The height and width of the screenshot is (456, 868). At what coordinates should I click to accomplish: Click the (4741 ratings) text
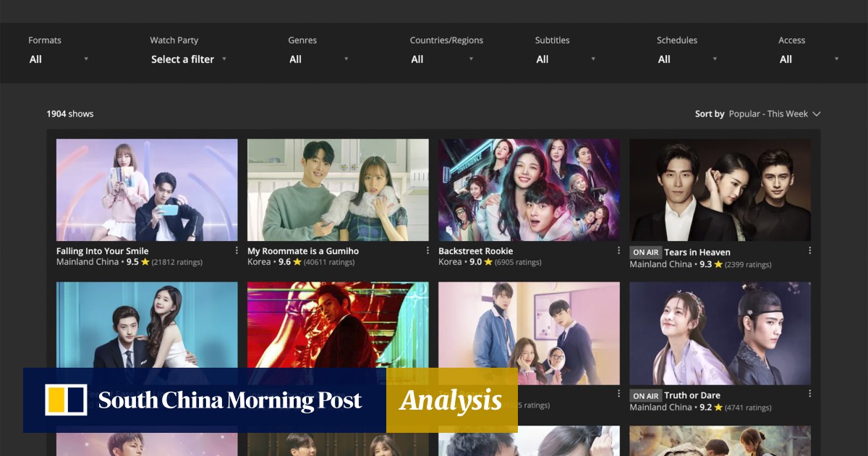748,408
